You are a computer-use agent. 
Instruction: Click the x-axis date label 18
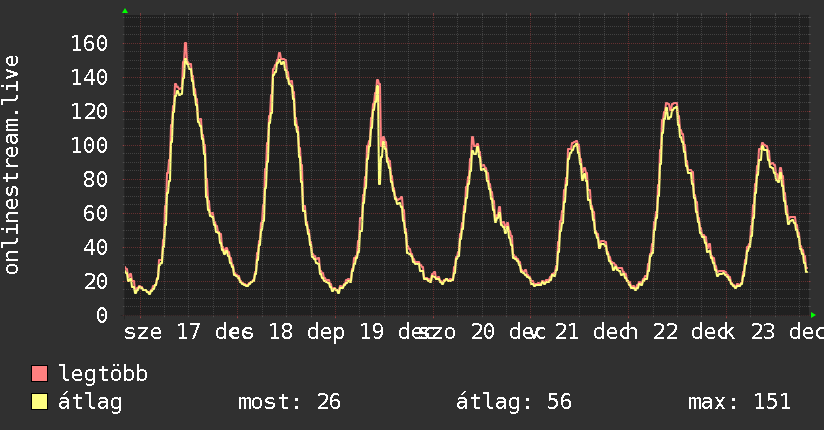coord(281,332)
